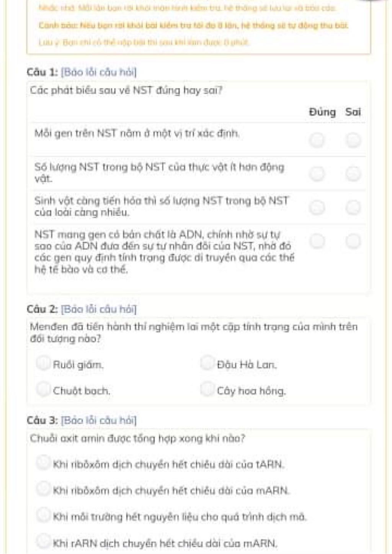Choose the 'Cây hoa hồng' option

click(x=207, y=389)
